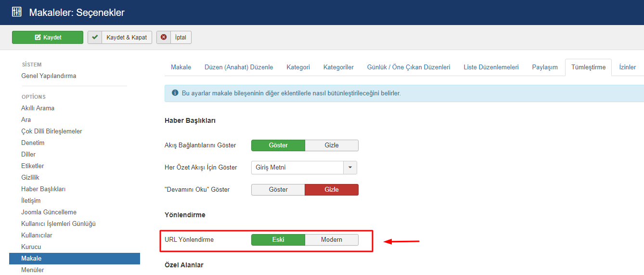This screenshot has width=644, height=275.
Task: Click the info icon in the blue notice
Action: 174,93
